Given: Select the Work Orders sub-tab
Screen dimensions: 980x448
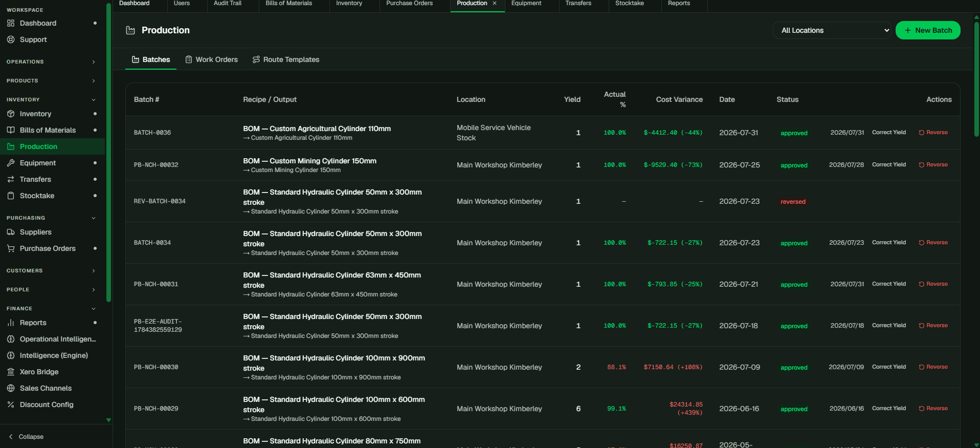Looking at the screenshot, I should point(211,59).
